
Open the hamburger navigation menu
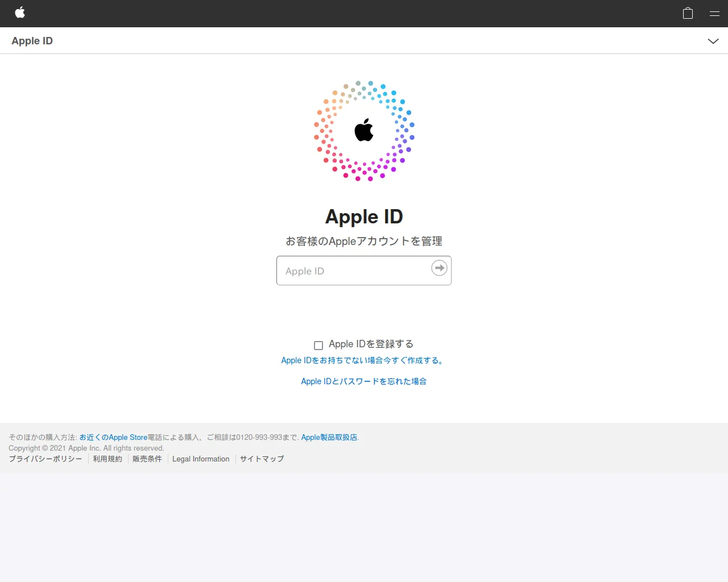click(713, 13)
